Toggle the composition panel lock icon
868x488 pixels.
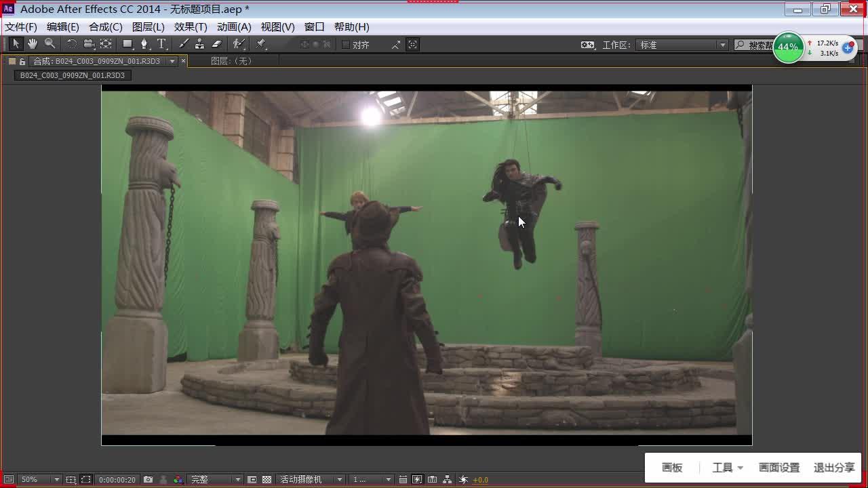click(22, 61)
